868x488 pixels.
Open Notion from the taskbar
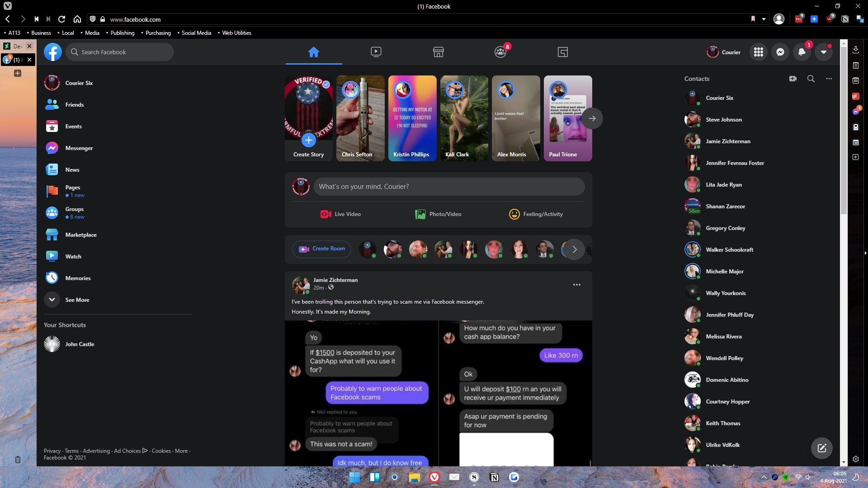[x=494, y=477]
